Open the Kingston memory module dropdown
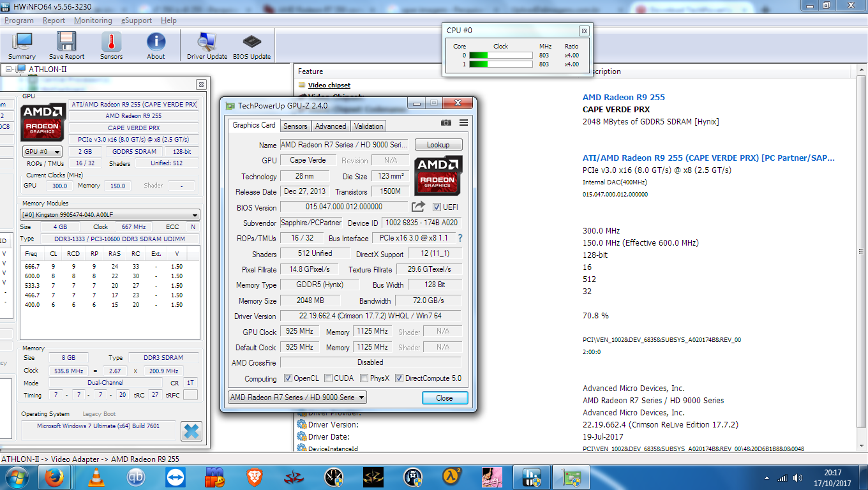The image size is (868, 490). [110, 215]
